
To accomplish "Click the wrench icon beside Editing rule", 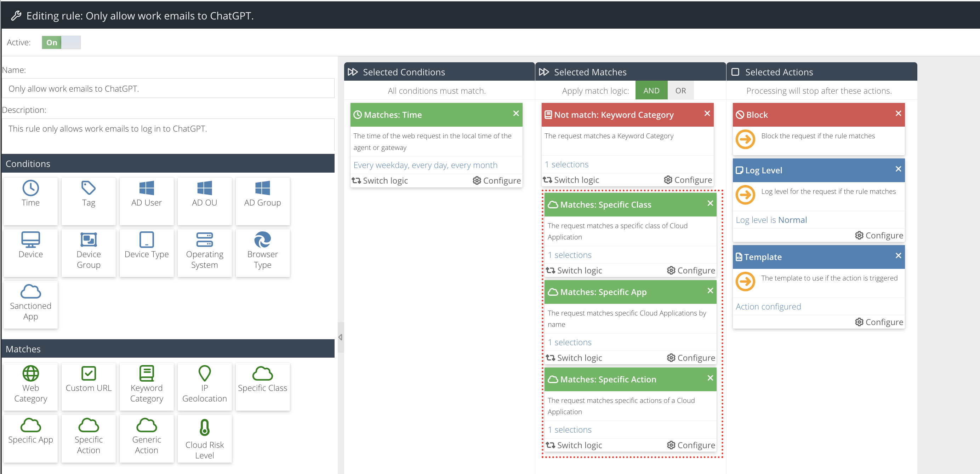I will [16, 16].
